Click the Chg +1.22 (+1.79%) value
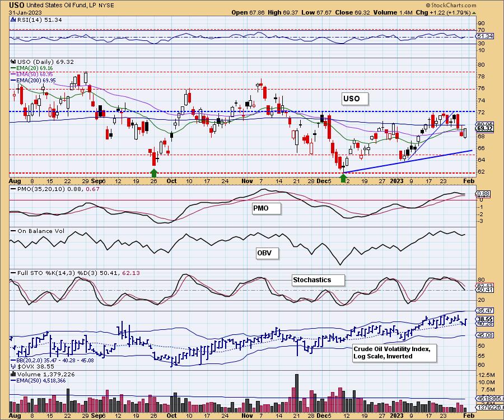 click(x=443, y=12)
